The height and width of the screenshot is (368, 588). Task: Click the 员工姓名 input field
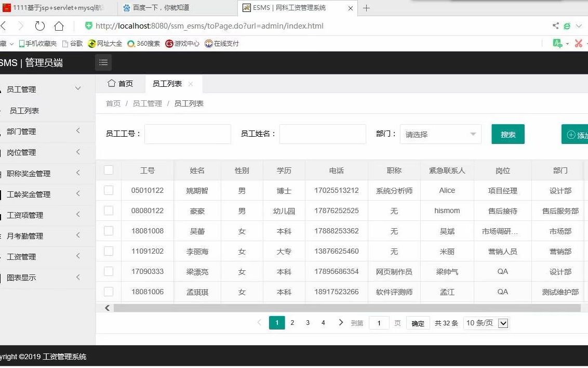click(322, 134)
